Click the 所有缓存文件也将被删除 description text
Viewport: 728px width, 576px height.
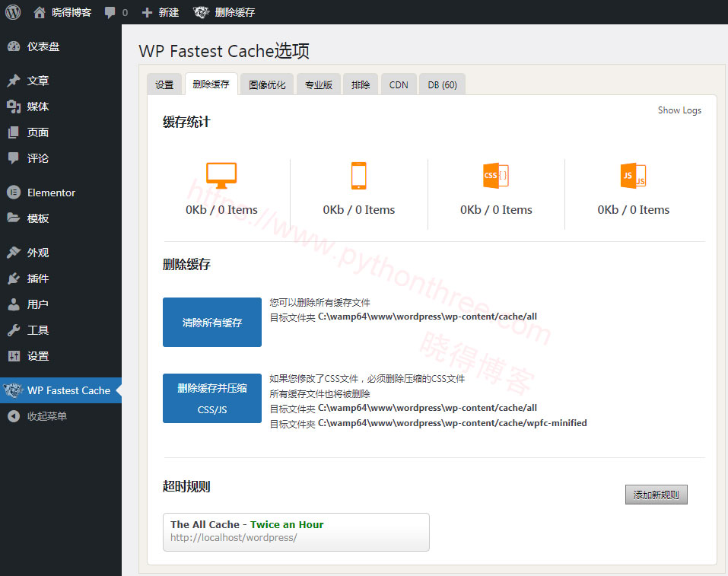coord(320,394)
